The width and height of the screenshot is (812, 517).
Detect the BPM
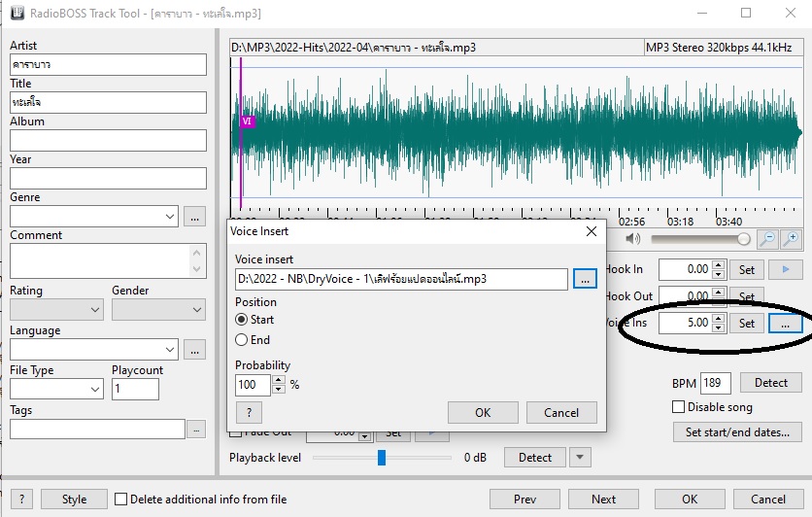point(770,383)
